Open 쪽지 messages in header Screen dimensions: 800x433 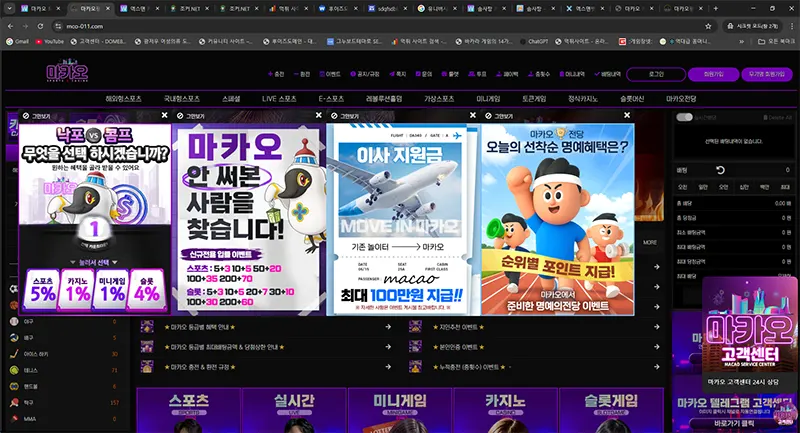(398, 74)
